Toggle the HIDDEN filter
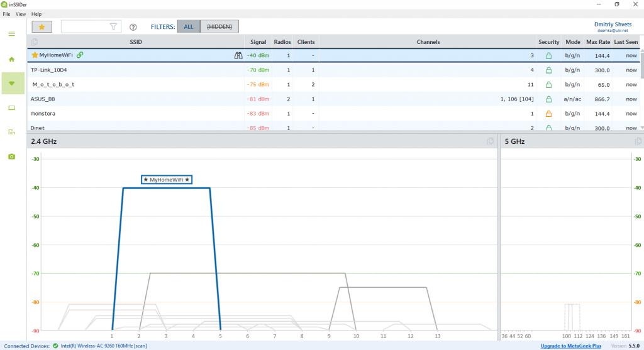 [219, 26]
